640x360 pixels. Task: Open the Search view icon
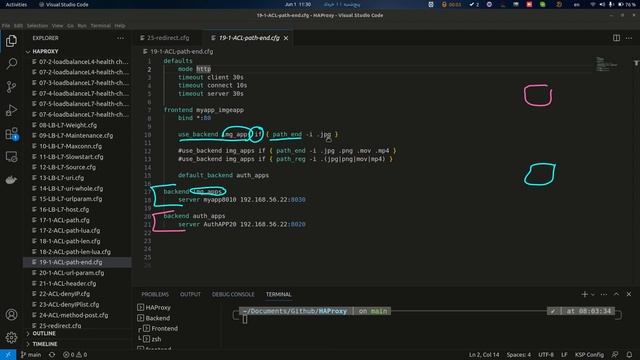11,64
